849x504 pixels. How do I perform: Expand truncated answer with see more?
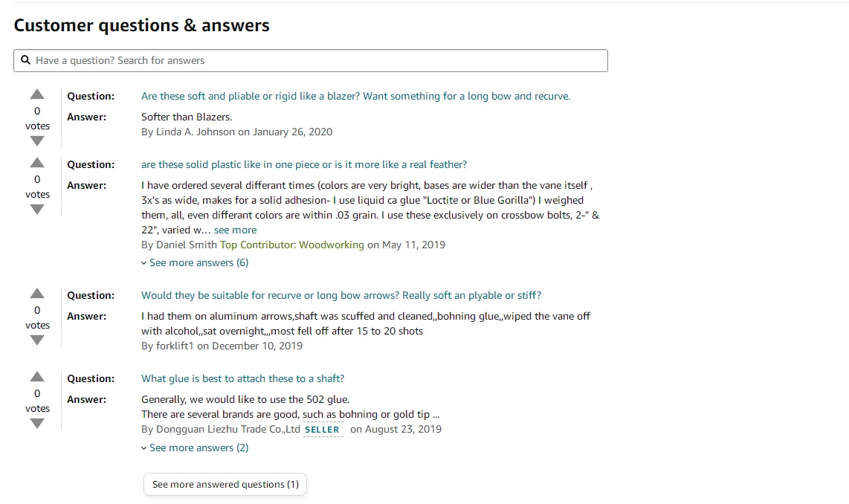point(235,230)
